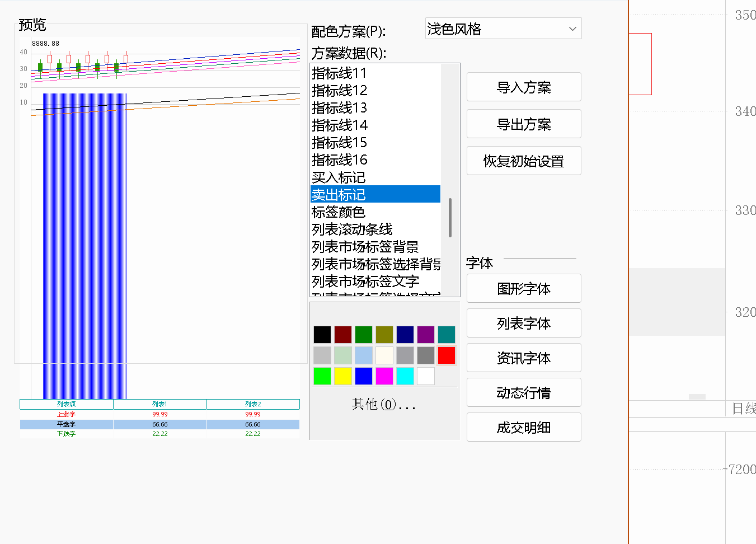
Task: Open the 图形字体 font settings
Action: [524, 289]
